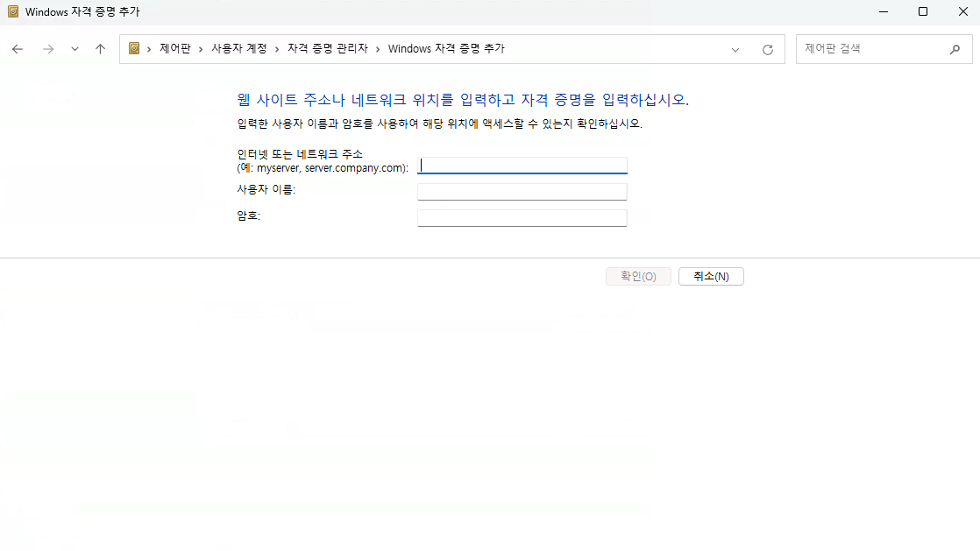Refresh the current page
980x551 pixels.
(x=768, y=49)
